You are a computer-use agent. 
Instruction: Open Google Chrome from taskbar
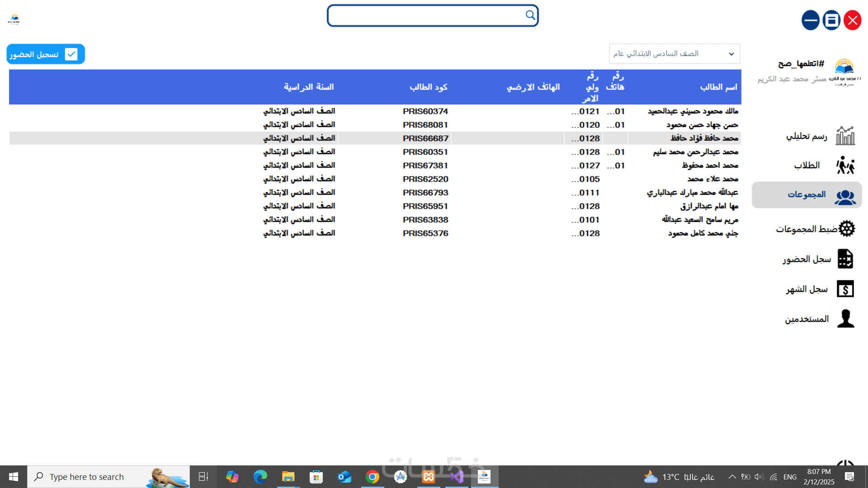(x=372, y=477)
